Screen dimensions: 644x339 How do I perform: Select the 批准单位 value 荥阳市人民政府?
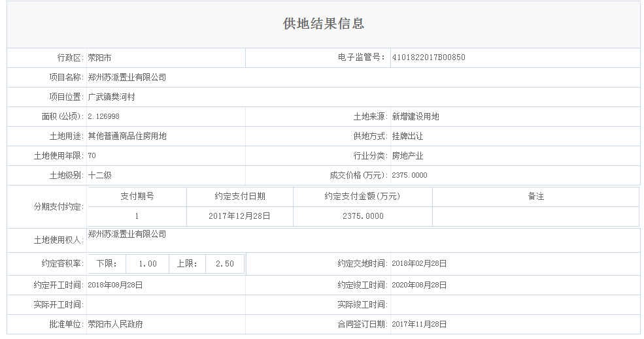coord(115,324)
